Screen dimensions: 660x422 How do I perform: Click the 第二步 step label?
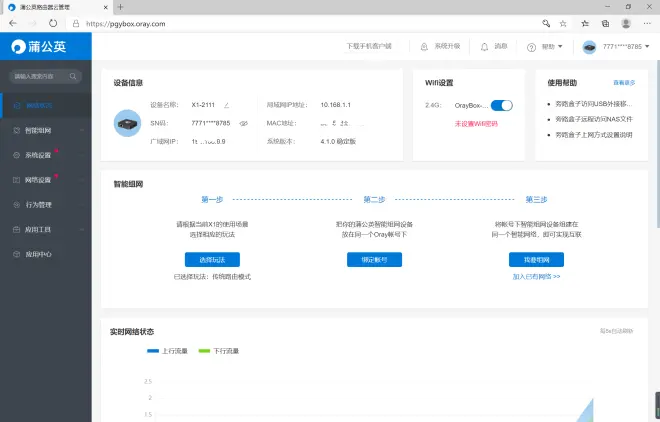(x=374, y=199)
